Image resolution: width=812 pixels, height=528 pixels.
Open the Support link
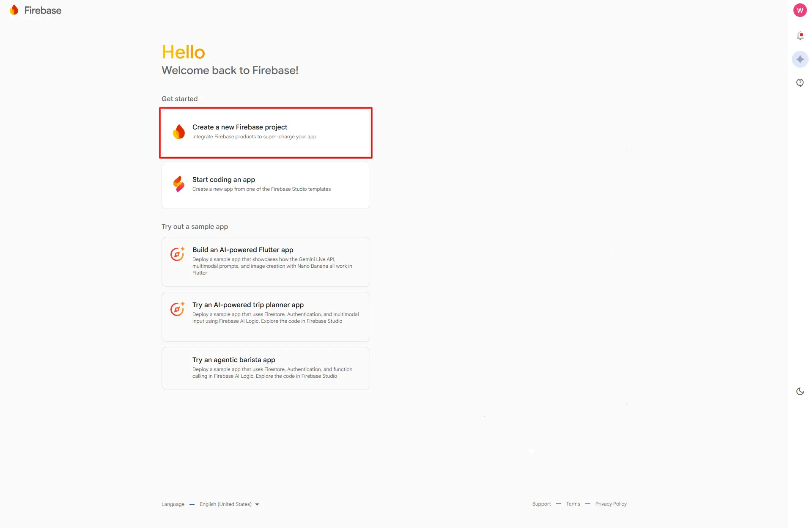[x=541, y=504]
